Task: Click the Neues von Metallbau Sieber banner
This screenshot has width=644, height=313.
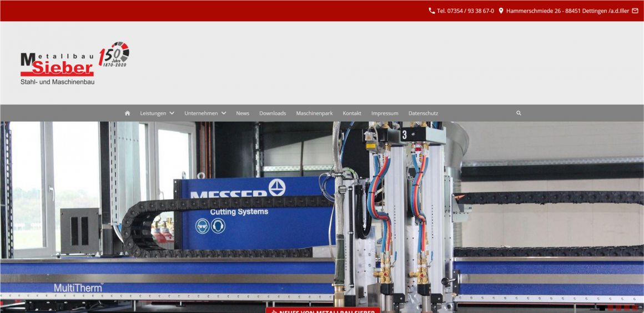Action: coord(323,310)
